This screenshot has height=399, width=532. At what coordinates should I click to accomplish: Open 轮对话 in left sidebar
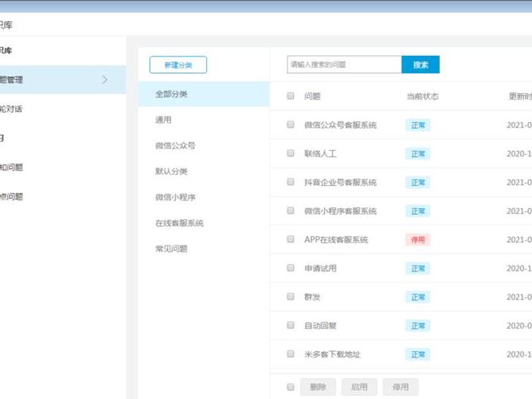11,109
